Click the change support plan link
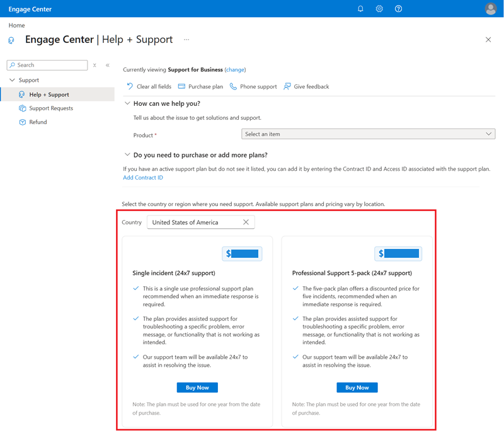 (235, 69)
